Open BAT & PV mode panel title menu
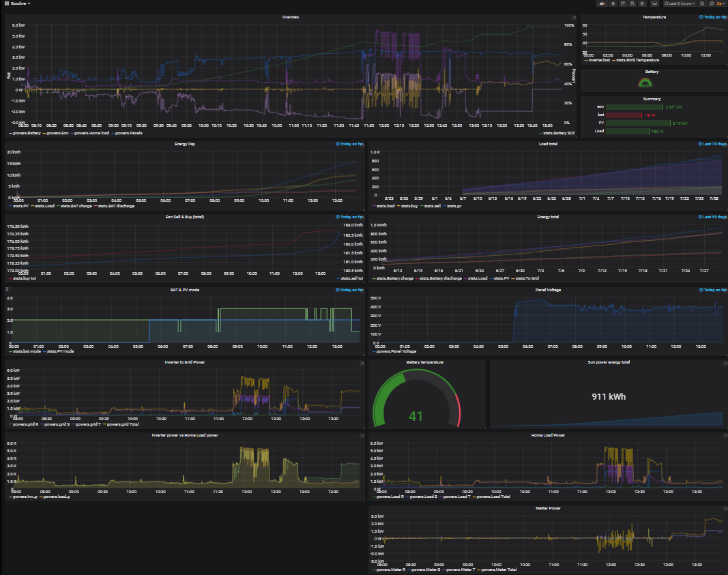The image size is (728, 575). click(185, 290)
